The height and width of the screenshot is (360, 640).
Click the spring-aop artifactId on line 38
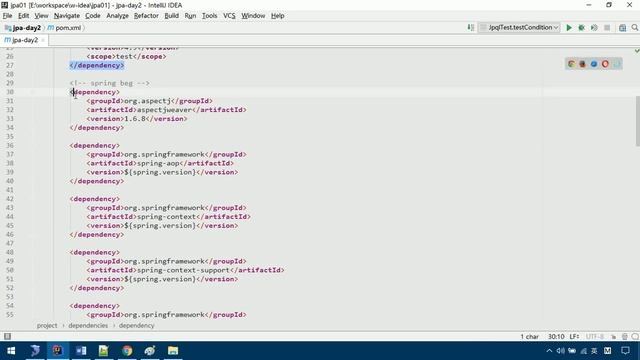(x=158, y=163)
